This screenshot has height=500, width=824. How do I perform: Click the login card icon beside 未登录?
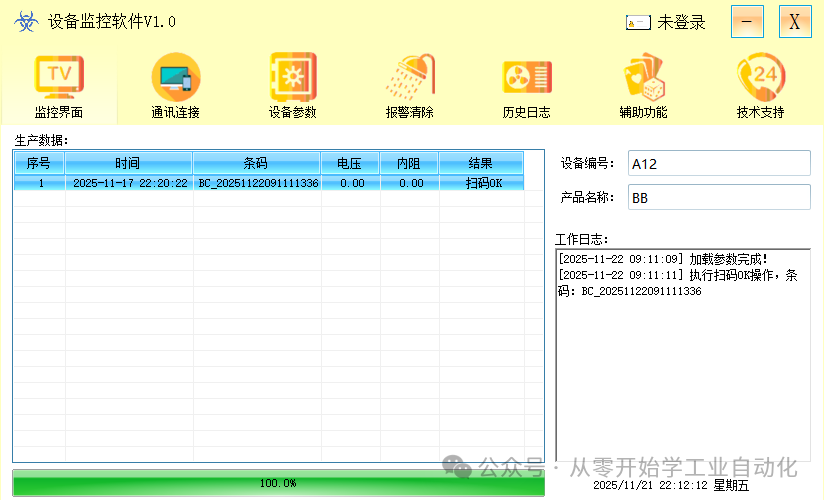pos(638,23)
